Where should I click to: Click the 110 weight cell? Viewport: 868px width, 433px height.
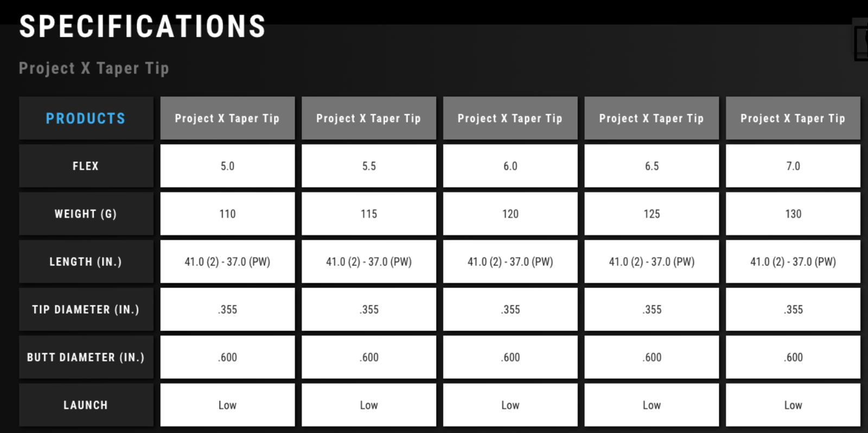point(227,214)
